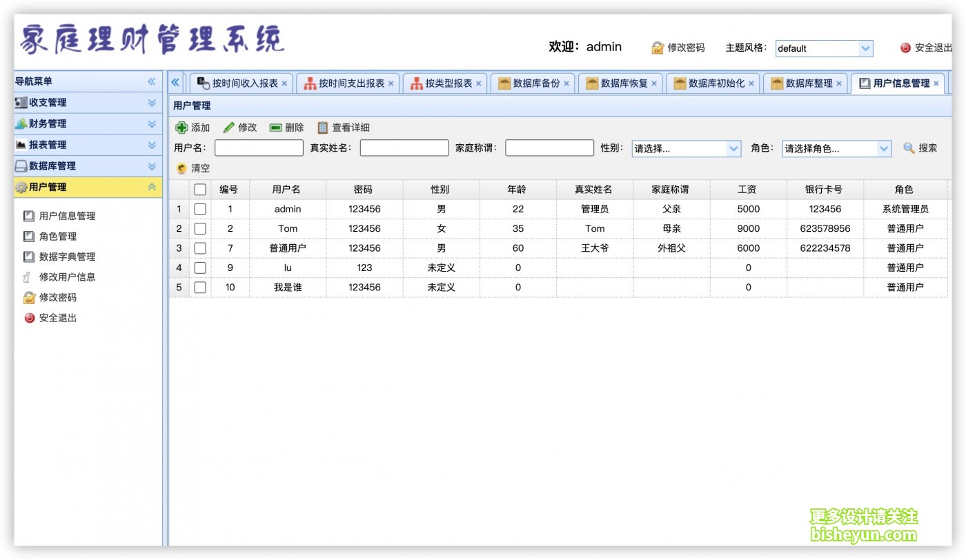Click the View Details (查看详细) clipboard icon
The image size is (966, 560).
point(322,128)
